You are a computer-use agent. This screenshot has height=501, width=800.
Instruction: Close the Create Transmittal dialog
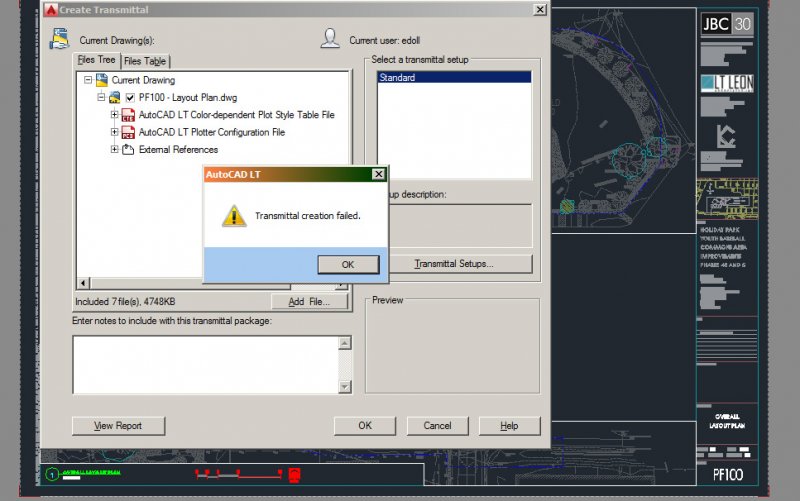pyautogui.click(x=540, y=10)
